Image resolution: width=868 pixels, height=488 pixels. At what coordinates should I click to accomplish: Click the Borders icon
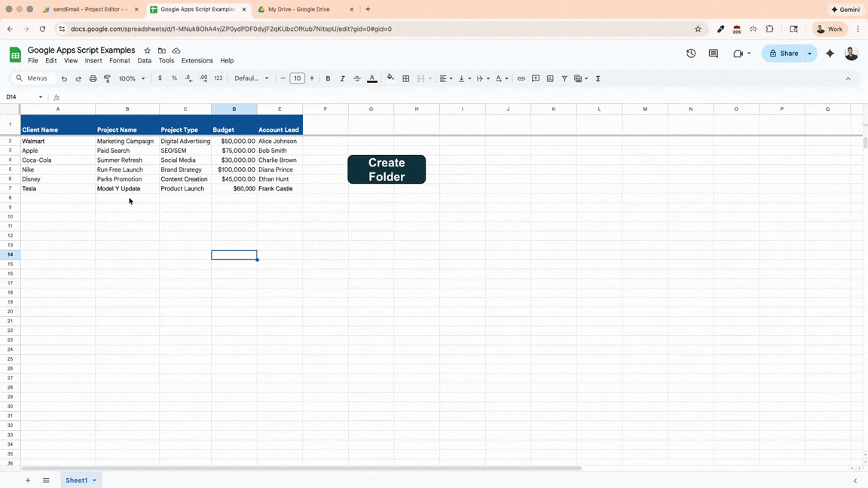(x=405, y=78)
